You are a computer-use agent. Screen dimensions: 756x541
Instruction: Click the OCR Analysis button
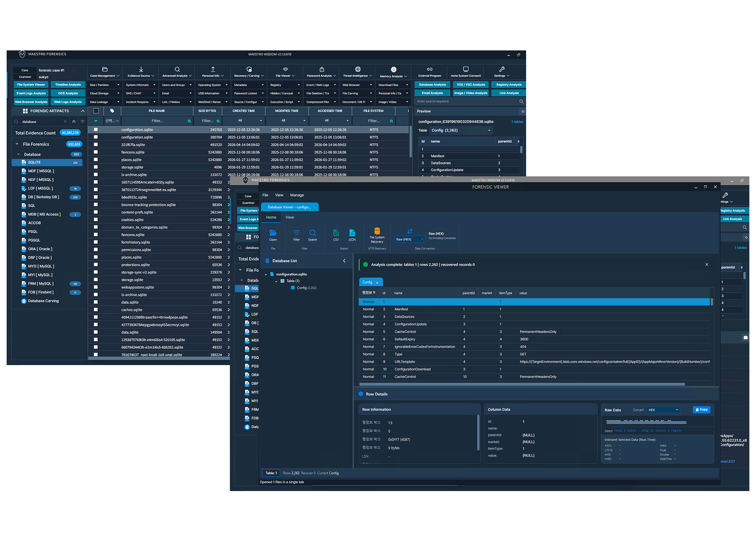[68, 93]
